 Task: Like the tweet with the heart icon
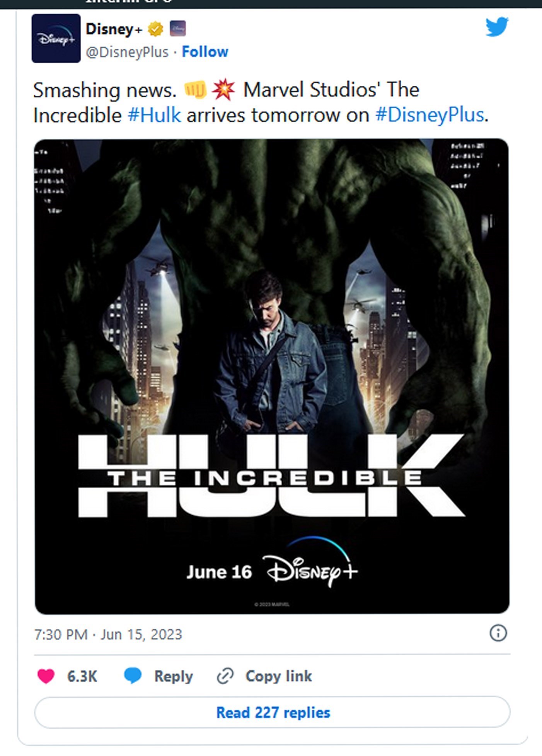click(46, 676)
